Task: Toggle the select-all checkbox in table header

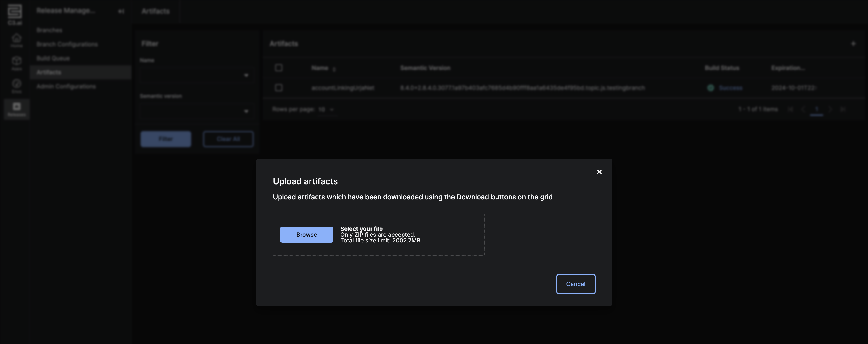Action: pyautogui.click(x=278, y=68)
